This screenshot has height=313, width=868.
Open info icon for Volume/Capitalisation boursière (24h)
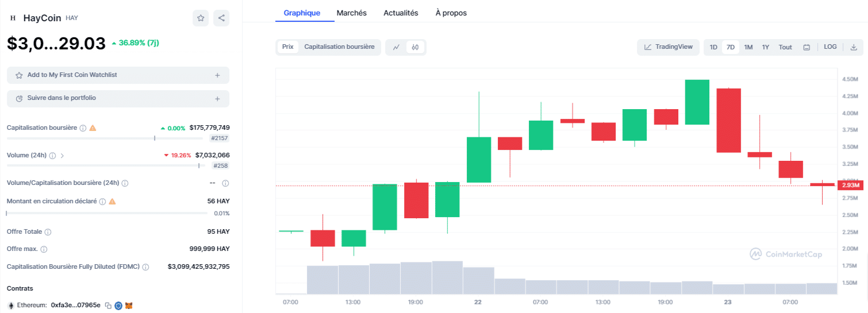click(x=125, y=183)
